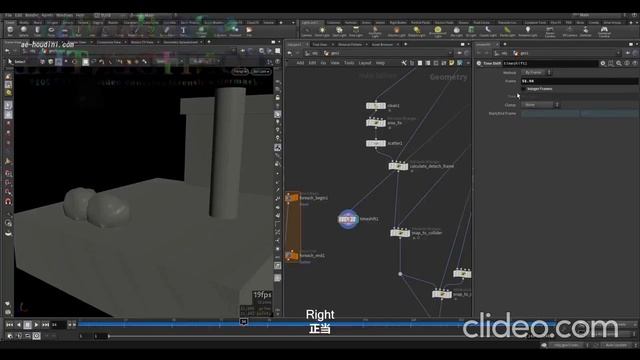Open the Create shelf tab
The image size is (640, 360).
click(x=10, y=23)
